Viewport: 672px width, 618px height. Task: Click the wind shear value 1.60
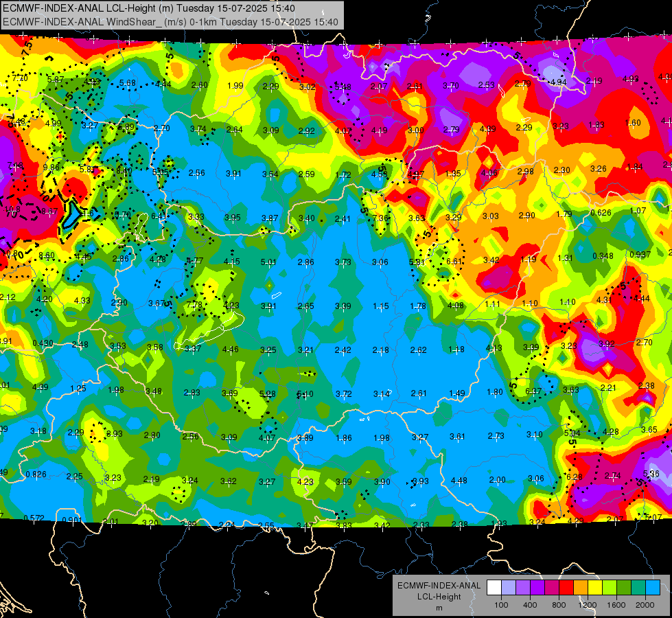click(x=633, y=123)
